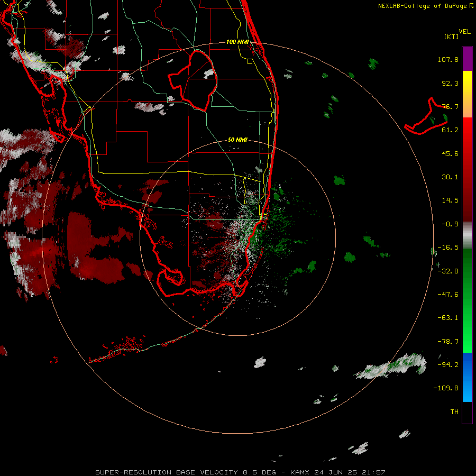Click the Grand Bahama island outline
Image resolution: width=476 pixels, height=476 pixels.
click(426, 116)
